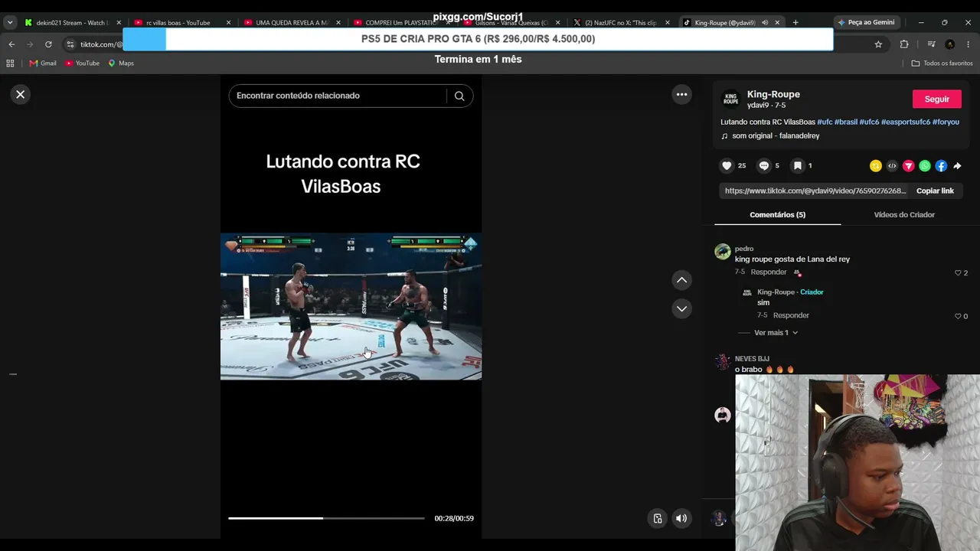Screen dimensions: 980x551
Task: Close the TikTok video viewer with the X button
Action: [x=21, y=94]
